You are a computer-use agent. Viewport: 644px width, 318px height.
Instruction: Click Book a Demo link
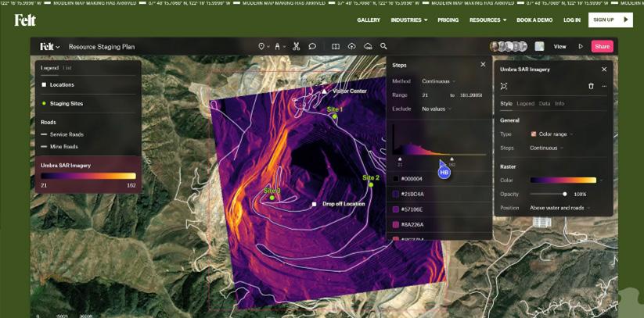click(x=534, y=20)
